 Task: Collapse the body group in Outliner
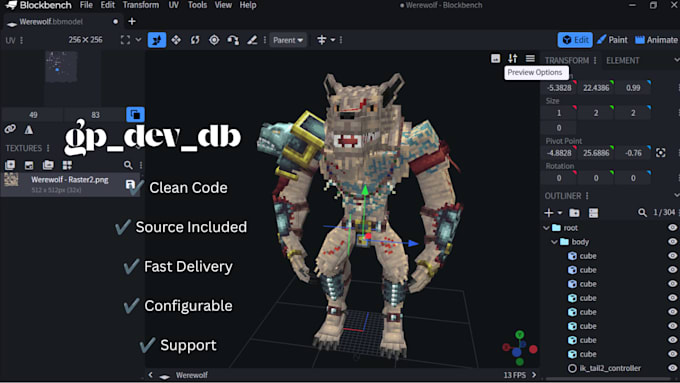click(x=554, y=242)
